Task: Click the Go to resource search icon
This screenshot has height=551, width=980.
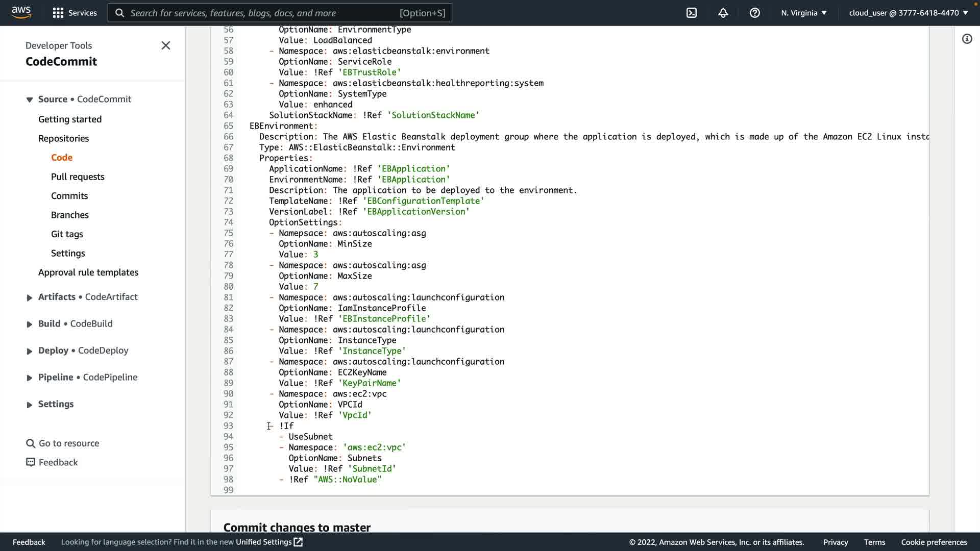Action: pyautogui.click(x=31, y=443)
